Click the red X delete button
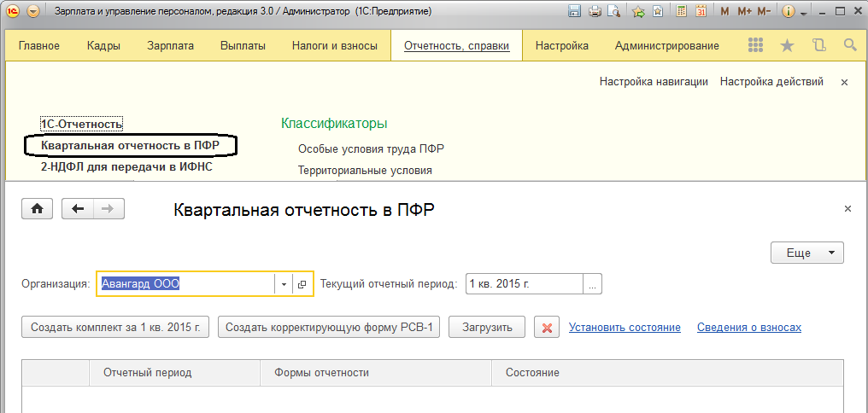The height and width of the screenshot is (413, 868). (x=547, y=328)
